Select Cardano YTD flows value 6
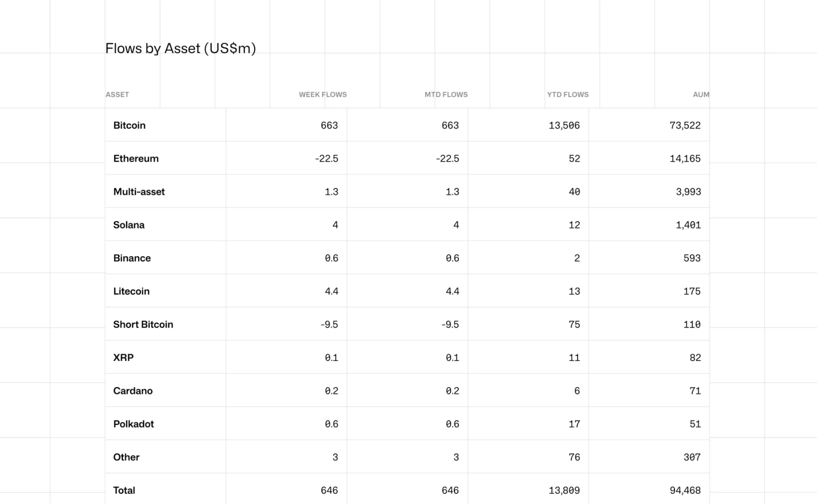Viewport: 817px width, 504px height. (x=577, y=391)
